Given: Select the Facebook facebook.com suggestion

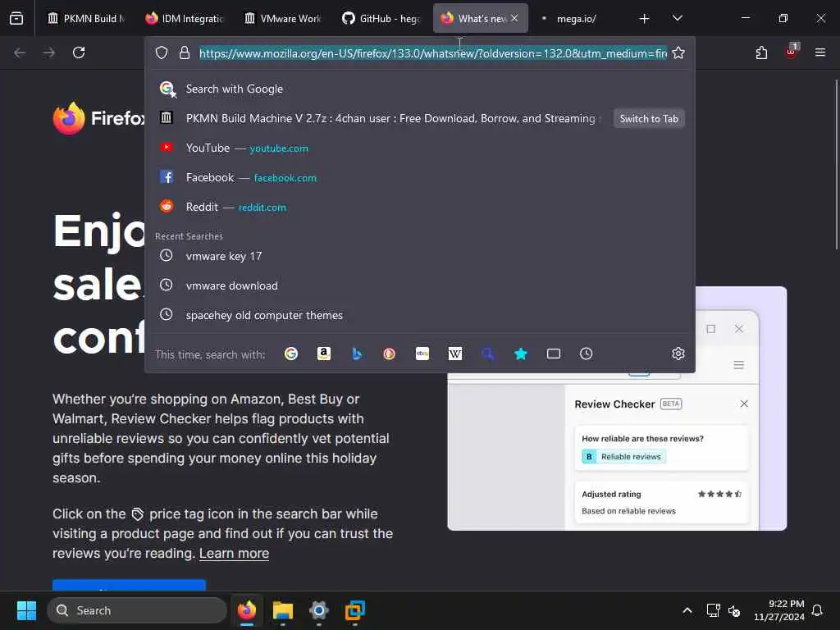Looking at the screenshot, I should (420, 177).
